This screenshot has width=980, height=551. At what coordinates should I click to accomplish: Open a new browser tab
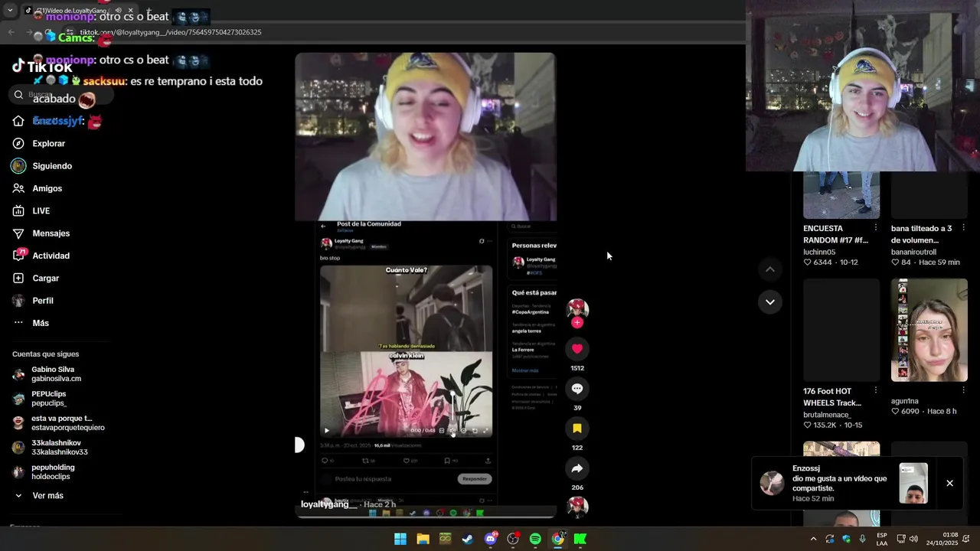click(149, 11)
